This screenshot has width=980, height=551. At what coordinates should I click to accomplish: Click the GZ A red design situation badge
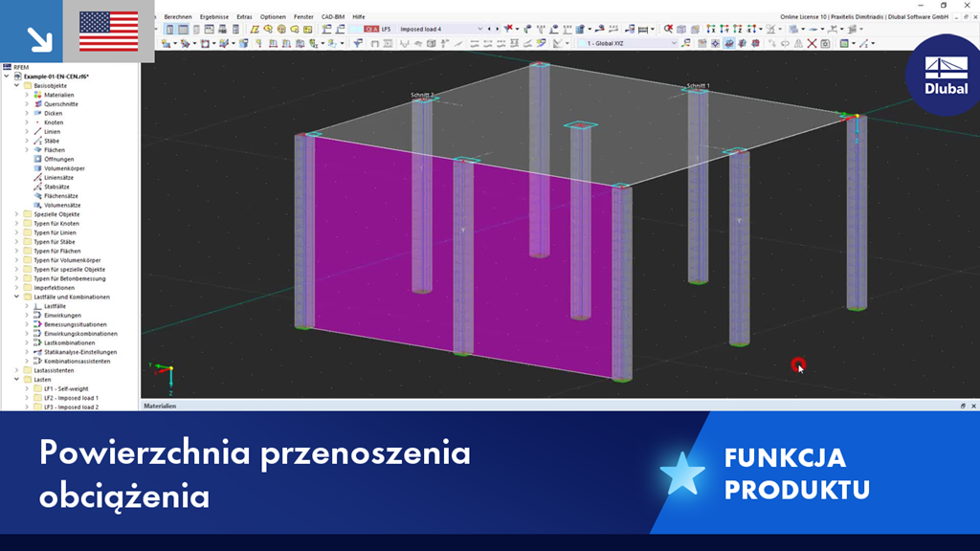tap(371, 29)
